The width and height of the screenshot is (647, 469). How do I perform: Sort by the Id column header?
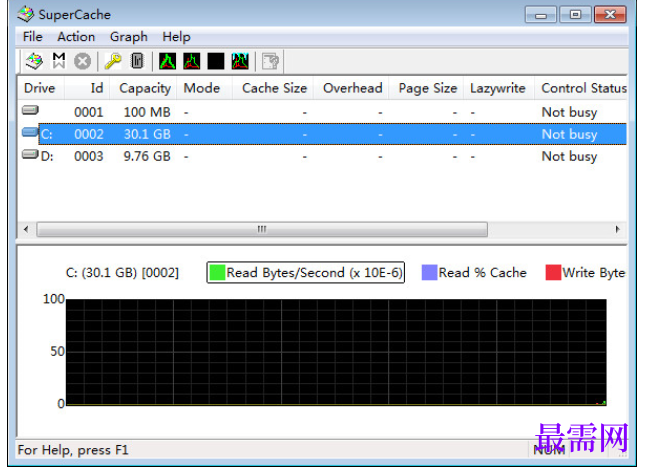[x=87, y=88]
